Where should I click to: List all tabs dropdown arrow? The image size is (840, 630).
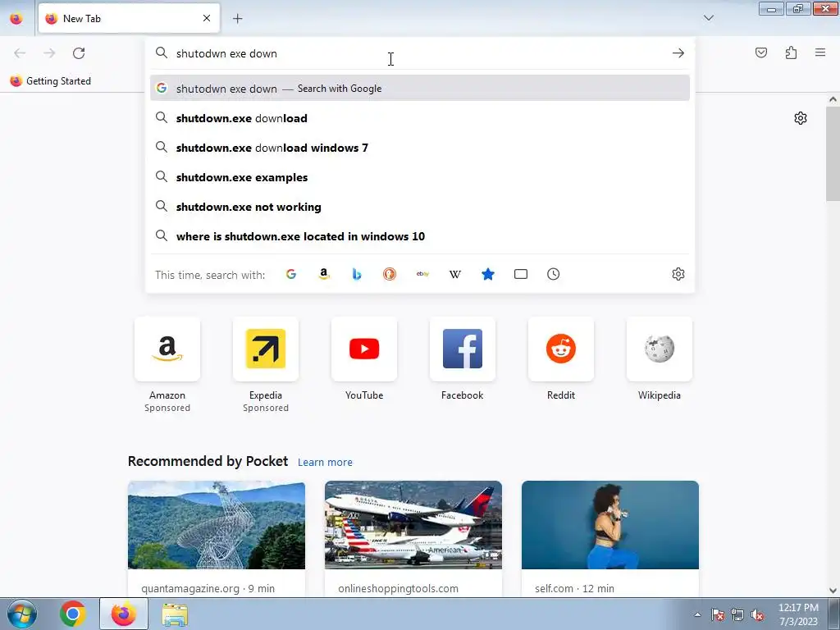tap(709, 18)
